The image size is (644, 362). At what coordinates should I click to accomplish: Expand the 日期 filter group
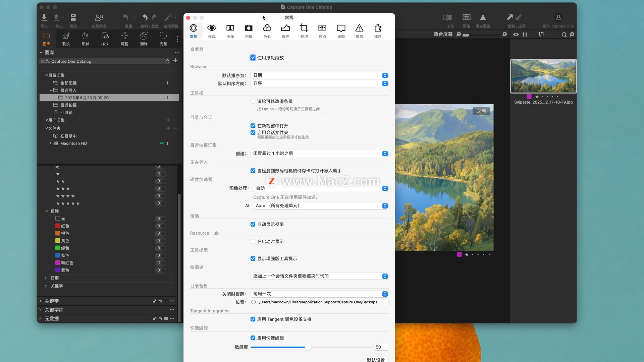point(46,278)
